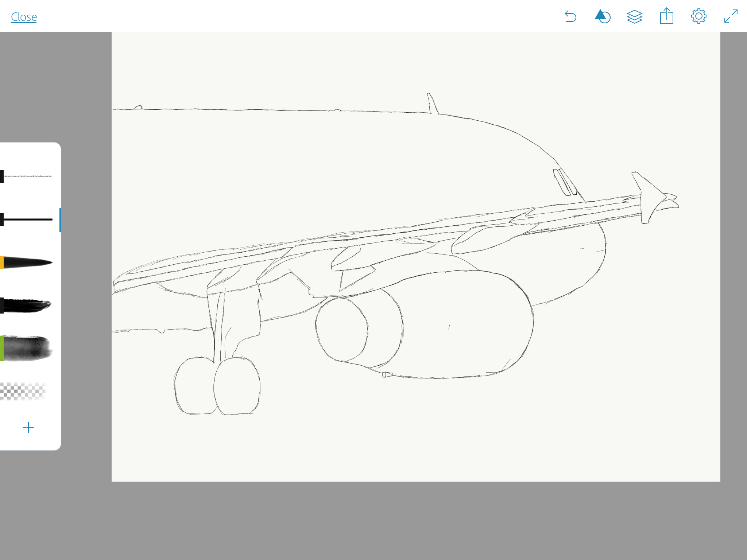
Task: Close the sketch via Close link
Action: point(24,17)
